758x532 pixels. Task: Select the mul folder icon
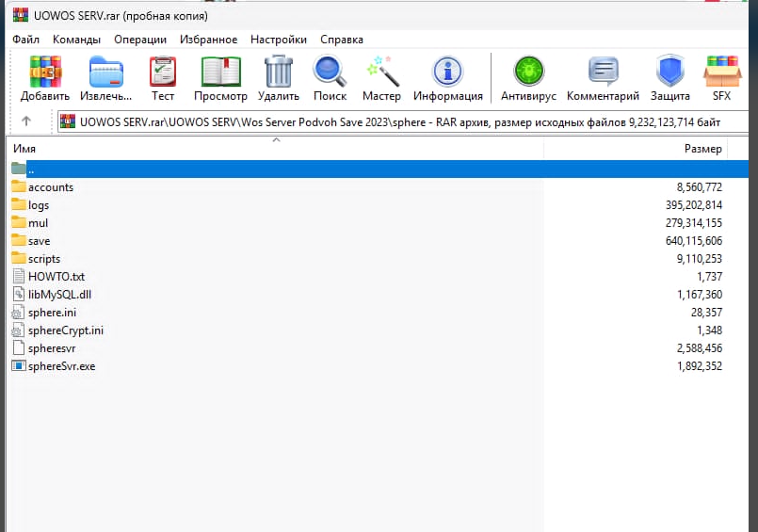[x=19, y=222]
